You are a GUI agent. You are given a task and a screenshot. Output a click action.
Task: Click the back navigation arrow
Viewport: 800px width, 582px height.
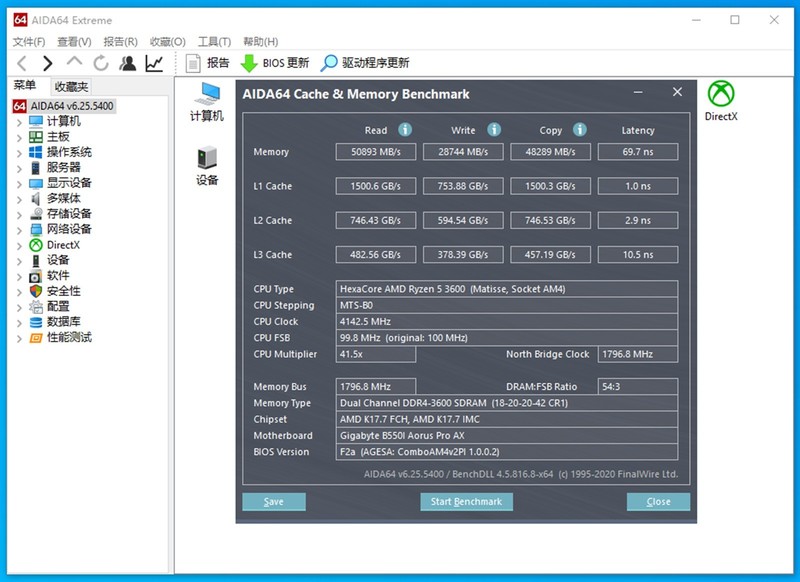click(22, 62)
